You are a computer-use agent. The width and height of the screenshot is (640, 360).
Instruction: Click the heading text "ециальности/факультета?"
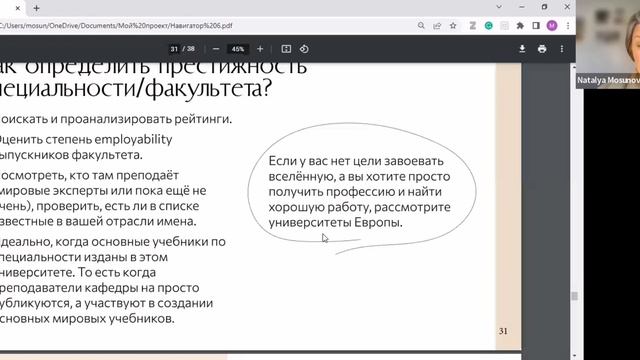tap(136, 88)
